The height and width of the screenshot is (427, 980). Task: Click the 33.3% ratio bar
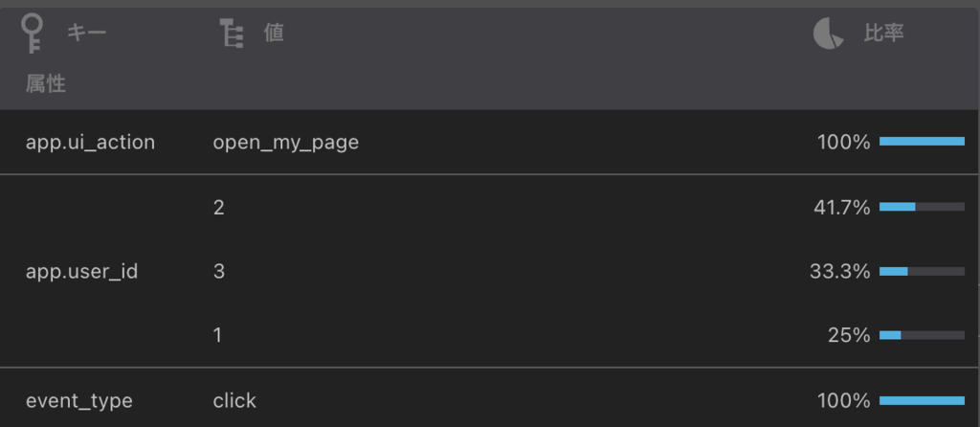[x=922, y=271]
